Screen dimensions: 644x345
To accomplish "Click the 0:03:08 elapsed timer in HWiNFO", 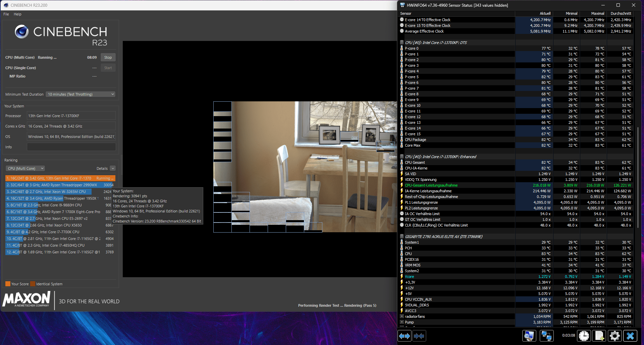I will 568,335.
